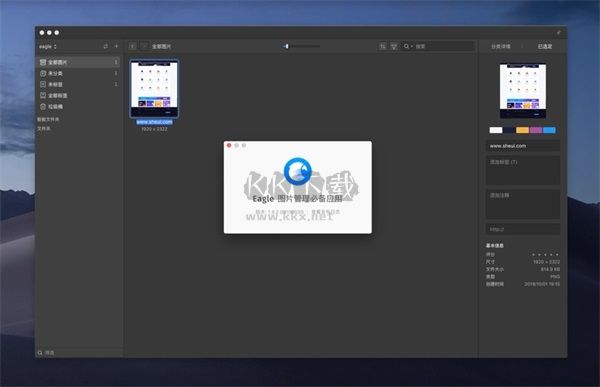Screen dimensions: 600x387
Task: Open the sort order icon in toolbar
Action: [x=382, y=46]
